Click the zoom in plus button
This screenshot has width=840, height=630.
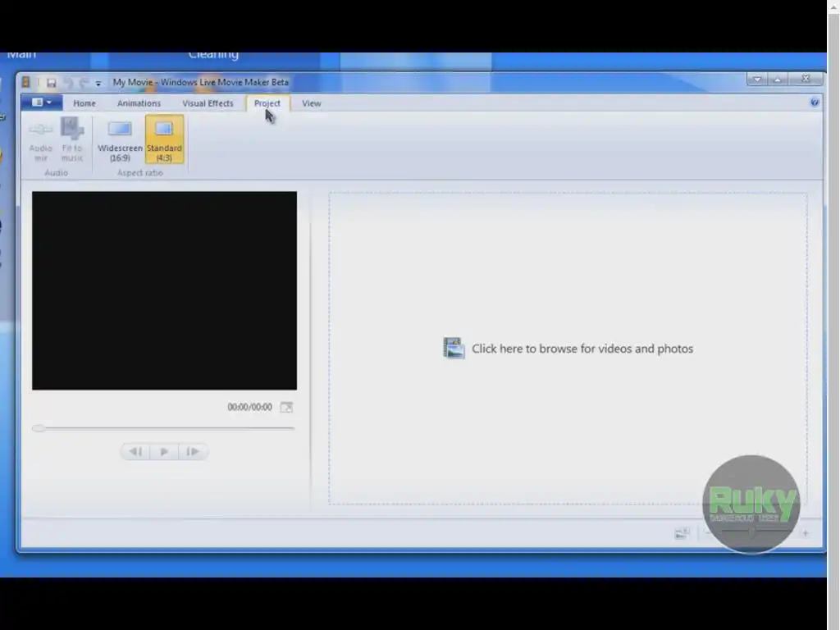point(806,533)
